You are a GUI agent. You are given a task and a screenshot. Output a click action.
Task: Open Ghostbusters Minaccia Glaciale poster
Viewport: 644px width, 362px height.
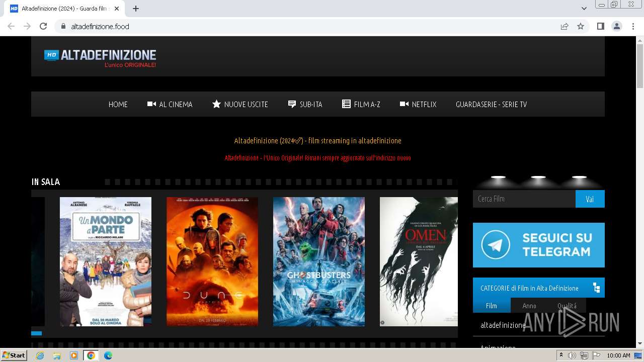(319, 261)
